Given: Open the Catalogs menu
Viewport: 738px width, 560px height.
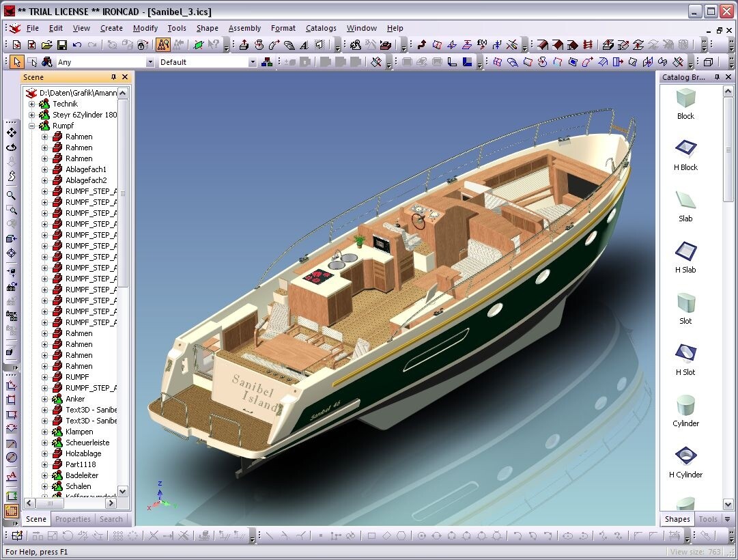Looking at the screenshot, I should point(321,28).
